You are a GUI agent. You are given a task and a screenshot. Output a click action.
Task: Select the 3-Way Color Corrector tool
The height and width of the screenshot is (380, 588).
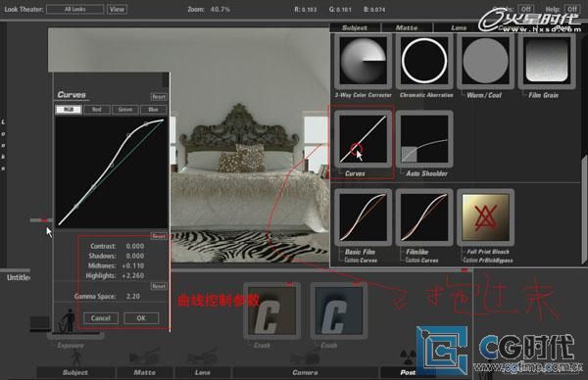pos(363,61)
